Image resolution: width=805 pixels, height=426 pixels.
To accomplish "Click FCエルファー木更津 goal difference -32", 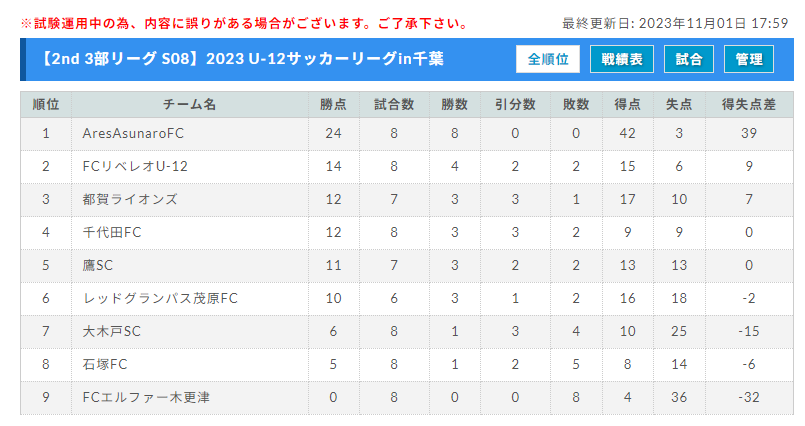I will click(x=749, y=397).
